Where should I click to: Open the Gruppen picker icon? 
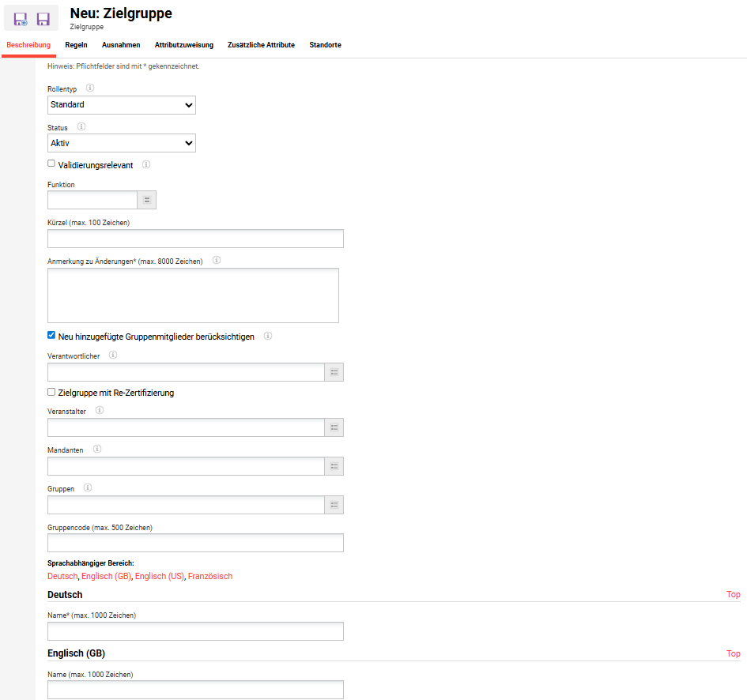coord(334,505)
